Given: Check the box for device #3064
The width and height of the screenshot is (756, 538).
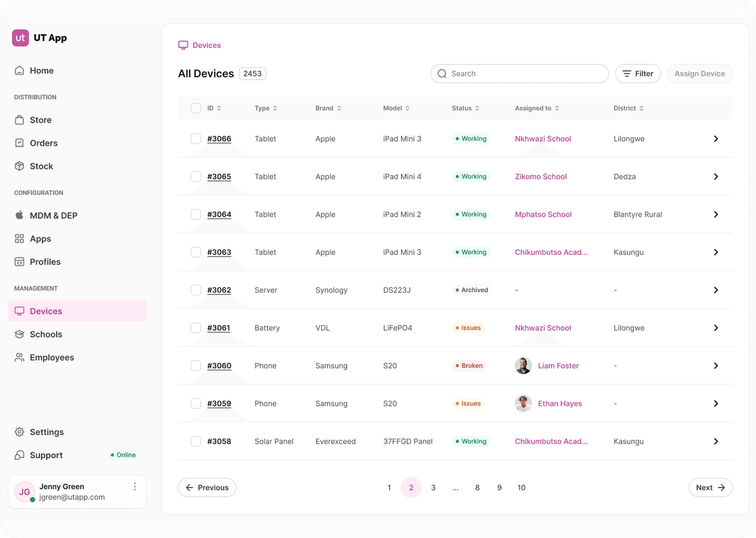Looking at the screenshot, I should [x=196, y=214].
